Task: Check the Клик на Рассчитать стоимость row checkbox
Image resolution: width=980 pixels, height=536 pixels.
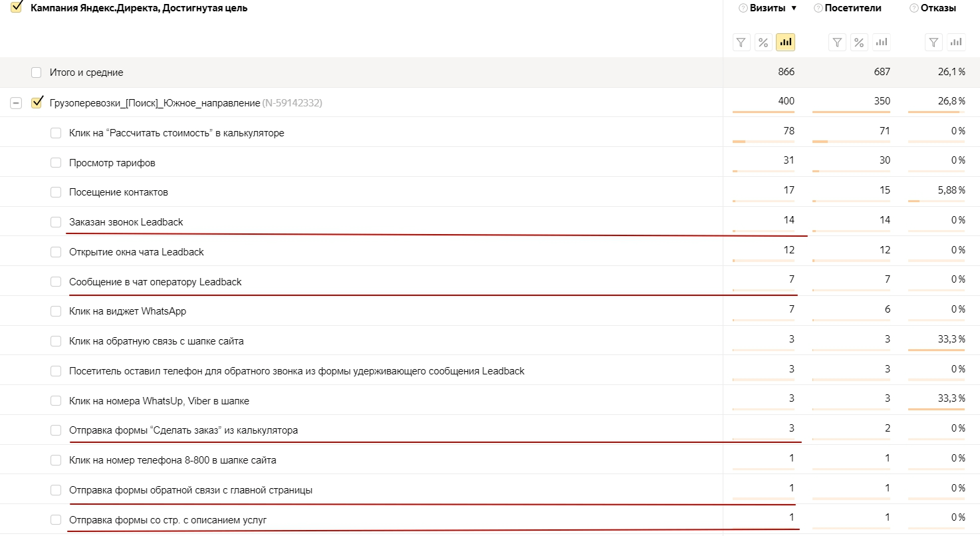Action: pyautogui.click(x=56, y=133)
